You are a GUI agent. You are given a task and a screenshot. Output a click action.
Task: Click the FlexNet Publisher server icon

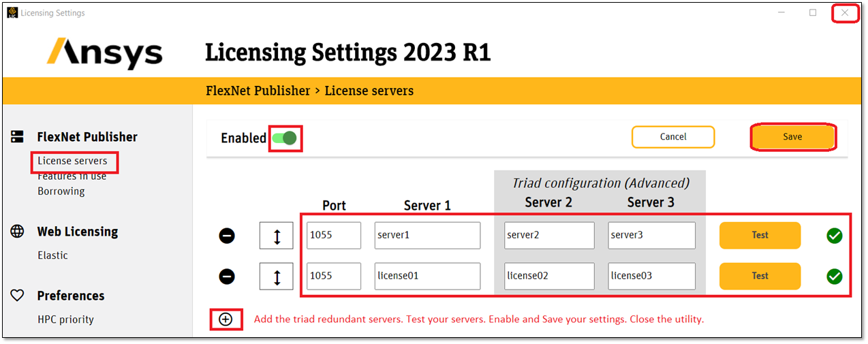point(18,137)
